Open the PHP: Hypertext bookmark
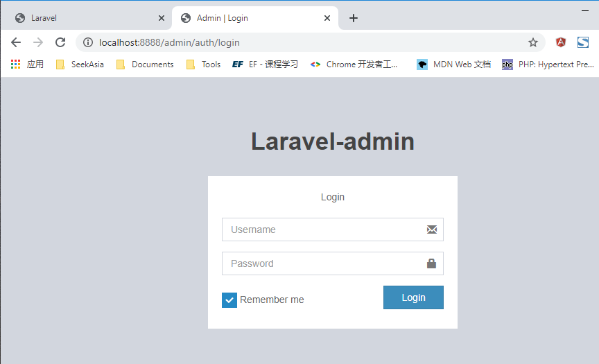Image resolution: width=599 pixels, height=364 pixels. pyautogui.click(x=548, y=64)
